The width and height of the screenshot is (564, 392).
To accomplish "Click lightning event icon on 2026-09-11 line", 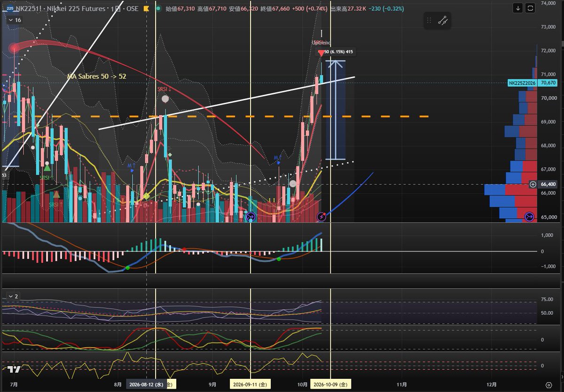I will tap(251, 217).
